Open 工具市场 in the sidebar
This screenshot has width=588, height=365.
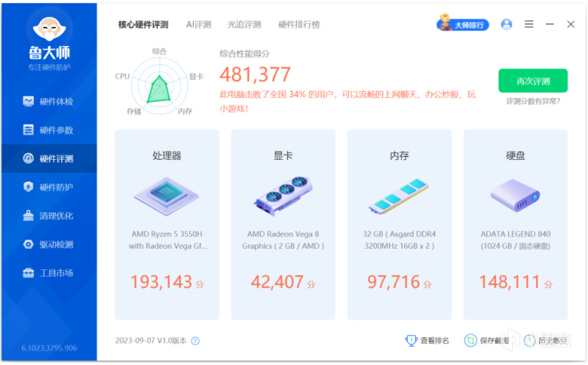pos(49,273)
